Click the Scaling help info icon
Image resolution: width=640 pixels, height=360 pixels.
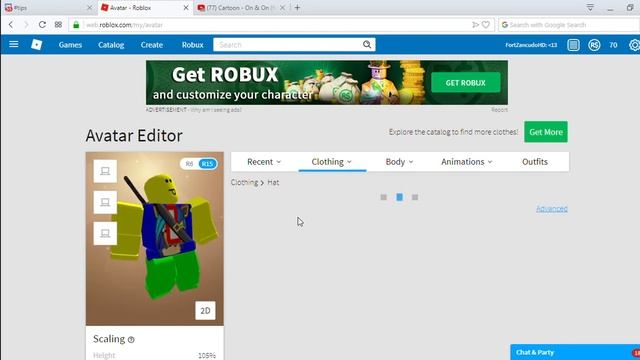[131, 340]
